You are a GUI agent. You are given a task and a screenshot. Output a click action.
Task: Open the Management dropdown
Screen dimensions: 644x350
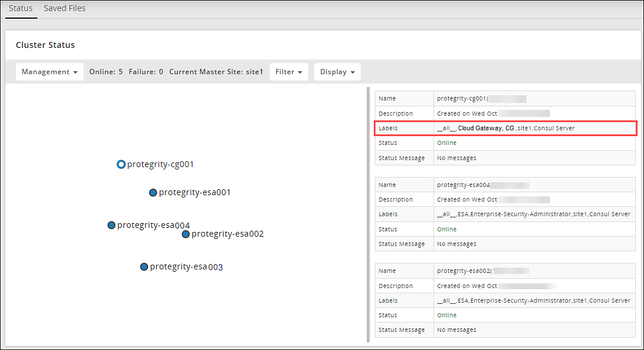(x=50, y=72)
